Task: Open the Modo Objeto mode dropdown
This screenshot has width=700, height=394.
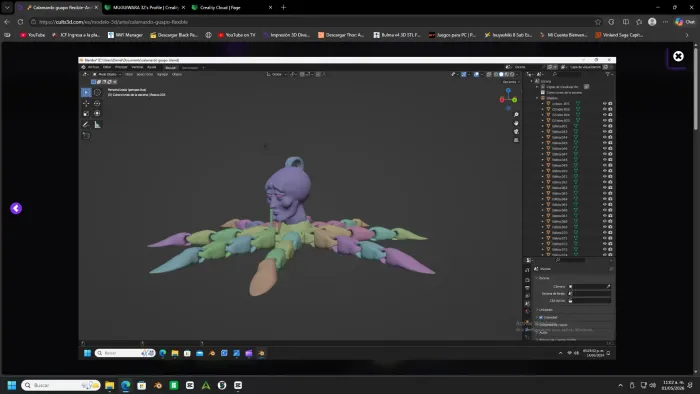Action: [x=107, y=75]
